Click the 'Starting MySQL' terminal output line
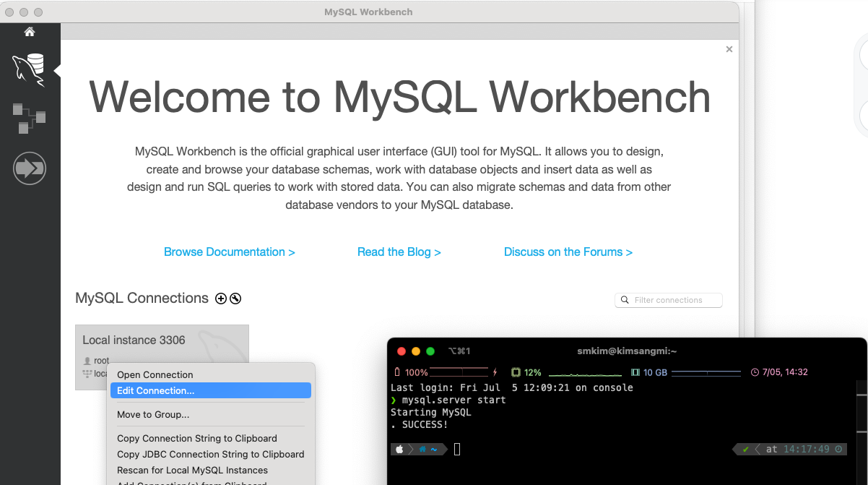The height and width of the screenshot is (485, 868). click(x=431, y=412)
